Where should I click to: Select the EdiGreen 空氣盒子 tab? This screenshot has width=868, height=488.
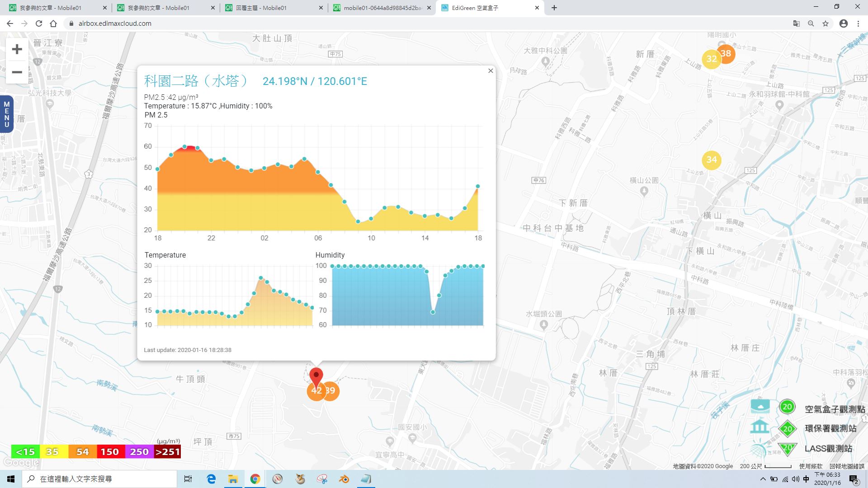(x=490, y=8)
